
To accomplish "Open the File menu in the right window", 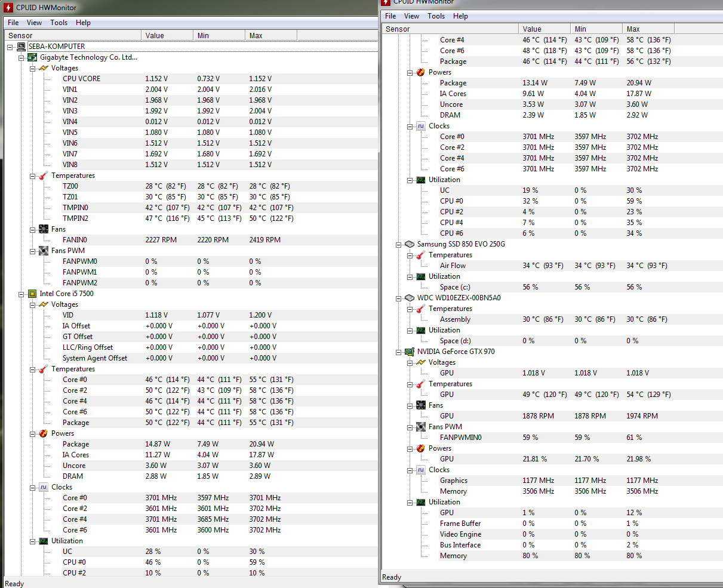I will coord(390,16).
